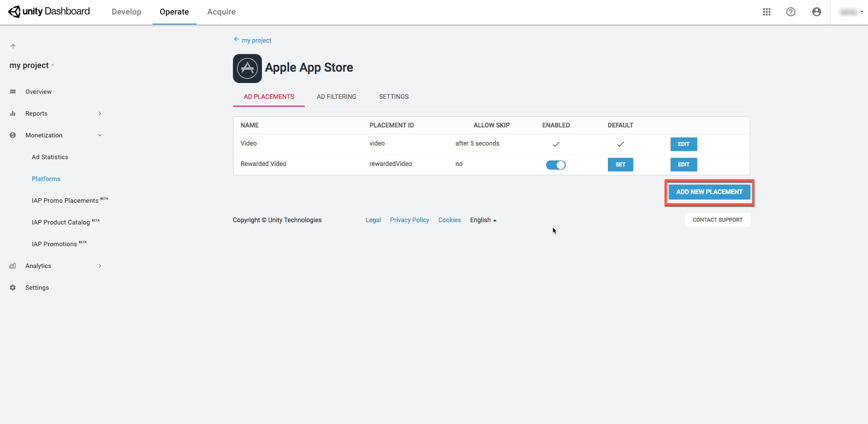The height and width of the screenshot is (424, 868).
Task: Click SET to make Rewarded Video default
Action: coord(621,165)
